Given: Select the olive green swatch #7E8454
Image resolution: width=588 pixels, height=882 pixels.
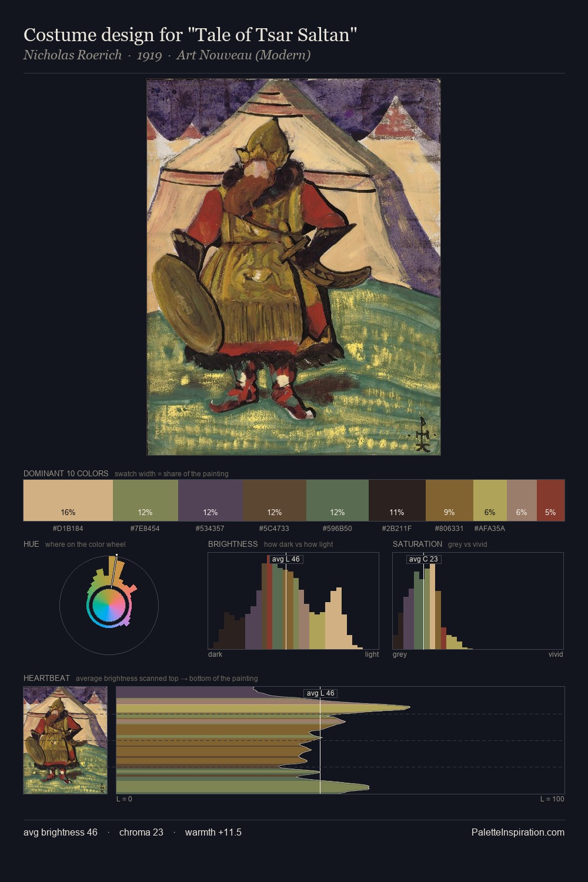Looking at the screenshot, I should (145, 500).
